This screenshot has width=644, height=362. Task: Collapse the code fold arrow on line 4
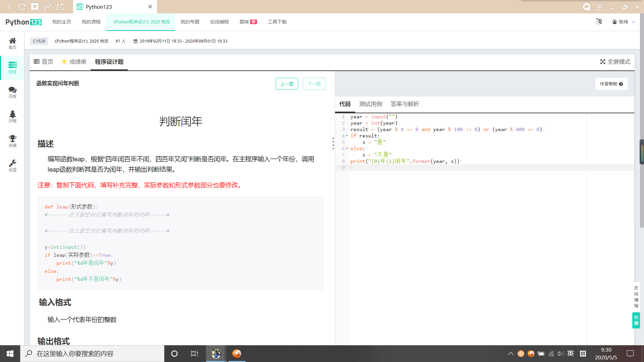(347, 136)
